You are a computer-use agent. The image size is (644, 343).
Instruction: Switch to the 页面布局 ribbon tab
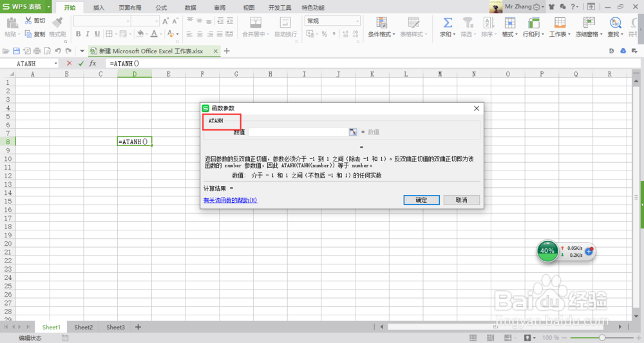pyautogui.click(x=130, y=8)
